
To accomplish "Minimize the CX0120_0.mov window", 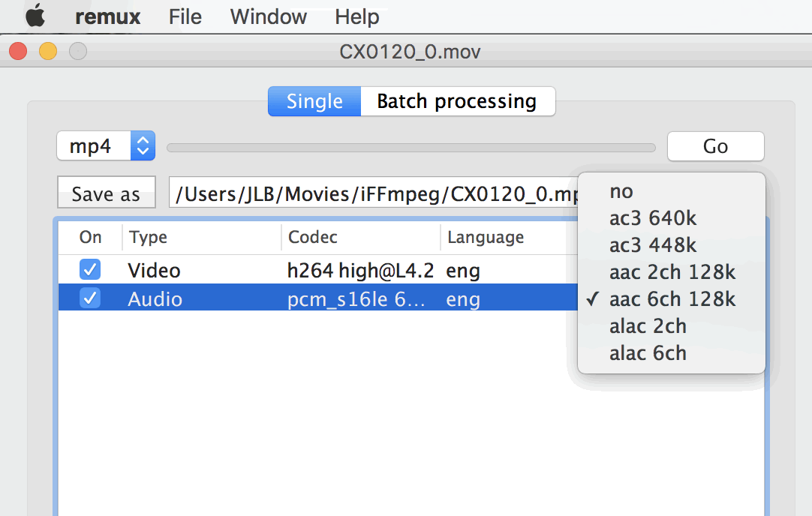I will [48, 51].
